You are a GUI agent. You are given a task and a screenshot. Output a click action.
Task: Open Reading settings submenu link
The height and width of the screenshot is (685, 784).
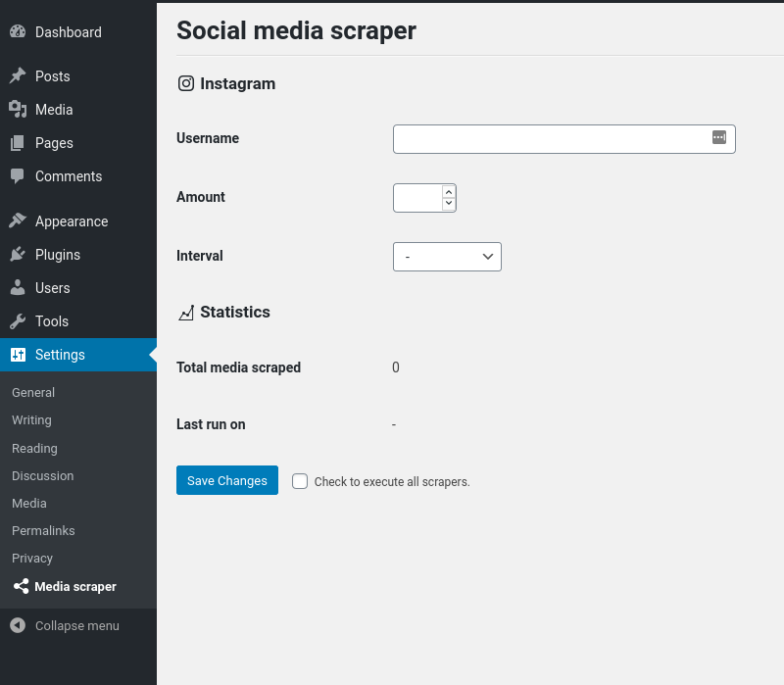(x=34, y=448)
